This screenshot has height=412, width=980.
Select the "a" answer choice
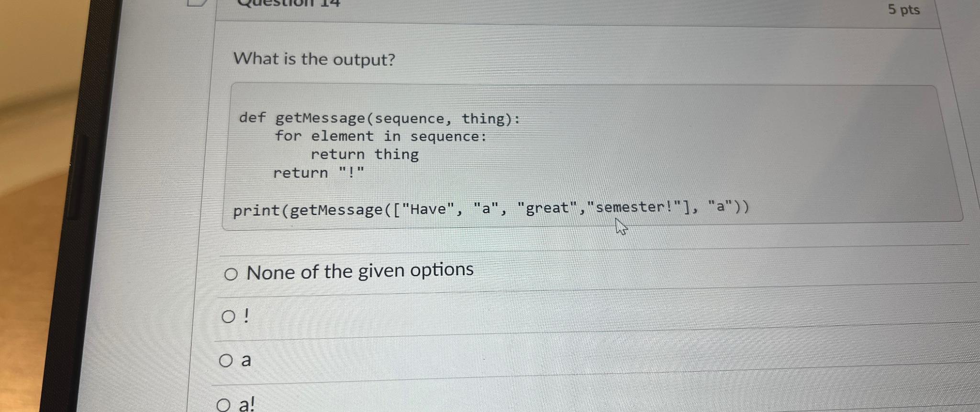(x=227, y=359)
